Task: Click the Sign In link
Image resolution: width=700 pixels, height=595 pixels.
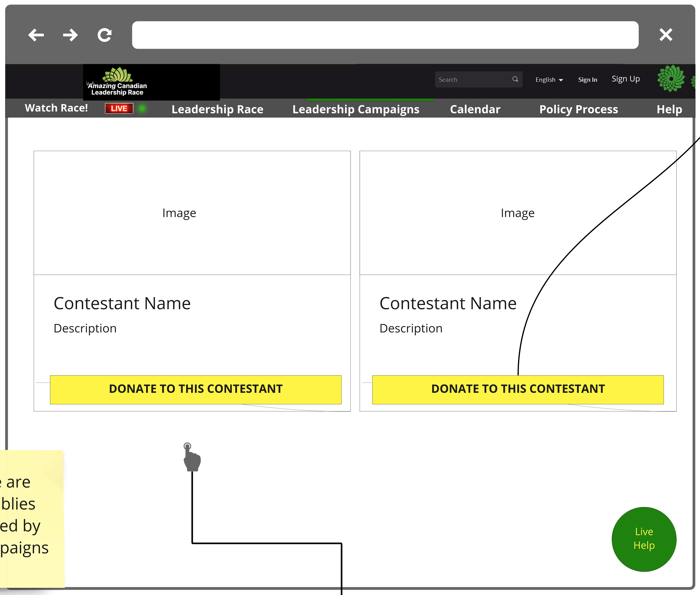Action: point(587,80)
